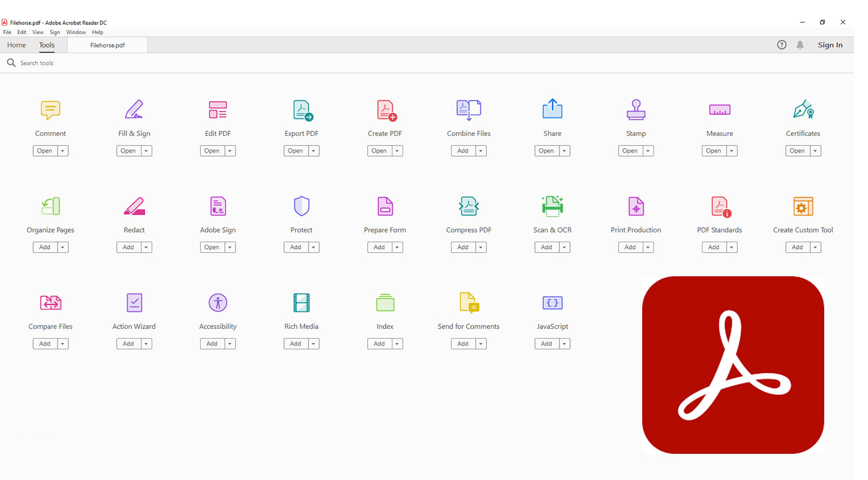Switch to the Home tab
Viewport: 868px width, 480px height.
click(x=16, y=45)
